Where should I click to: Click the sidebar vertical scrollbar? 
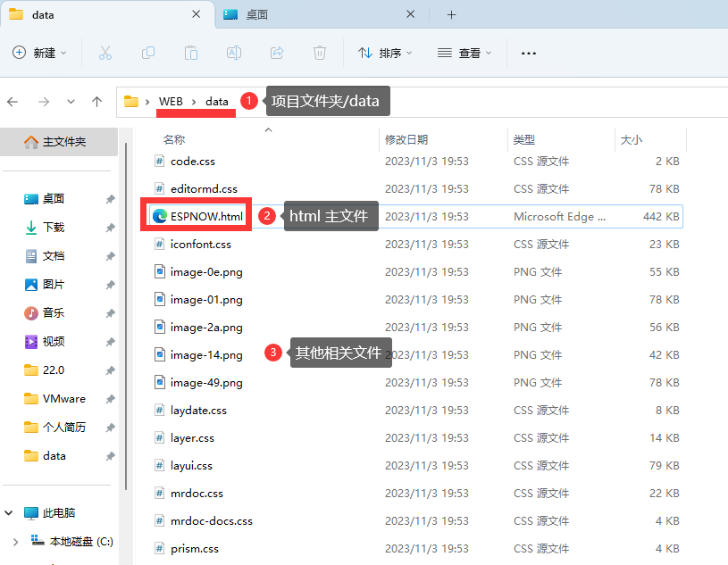tap(126, 315)
